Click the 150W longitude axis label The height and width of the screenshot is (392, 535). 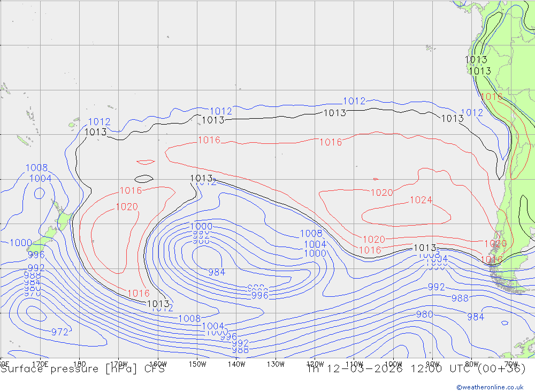pyautogui.click(x=197, y=364)
